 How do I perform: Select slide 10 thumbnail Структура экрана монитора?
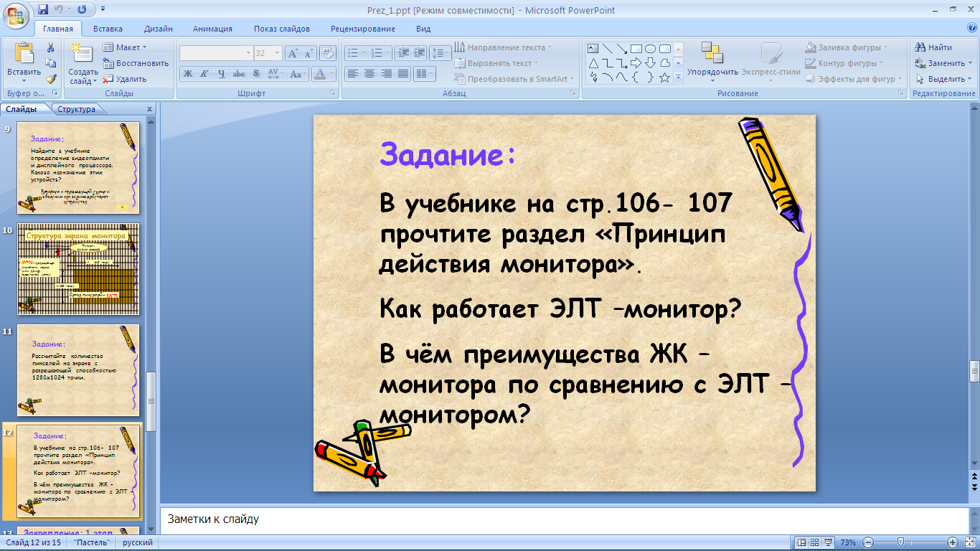coord(78,269)
